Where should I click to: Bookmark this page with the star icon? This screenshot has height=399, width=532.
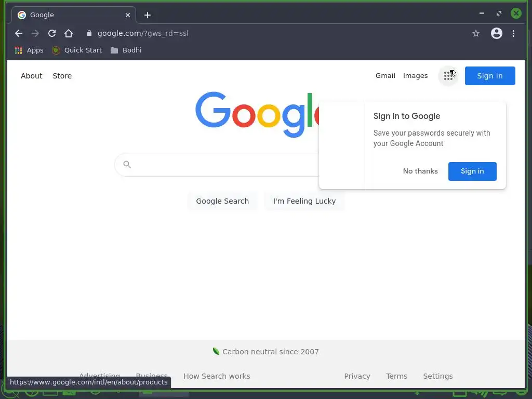tap(476, 33)
